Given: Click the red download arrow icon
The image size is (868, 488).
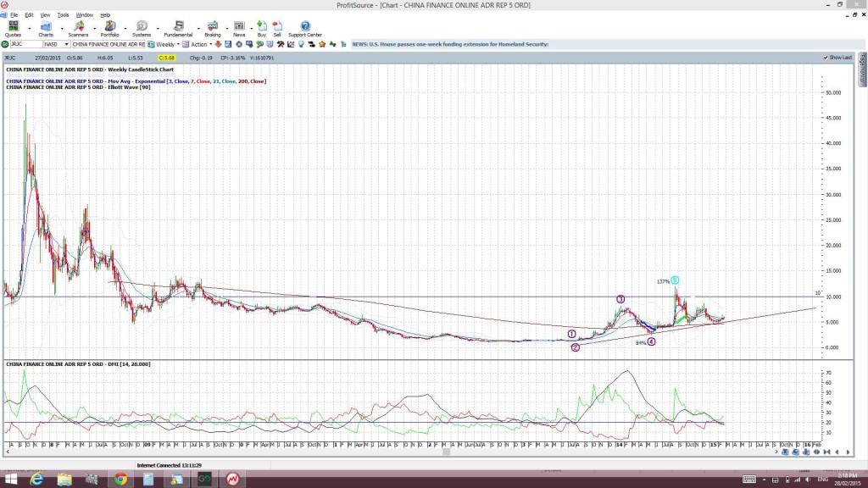Looking at the screenshot, I should click(x=218, y=44).
